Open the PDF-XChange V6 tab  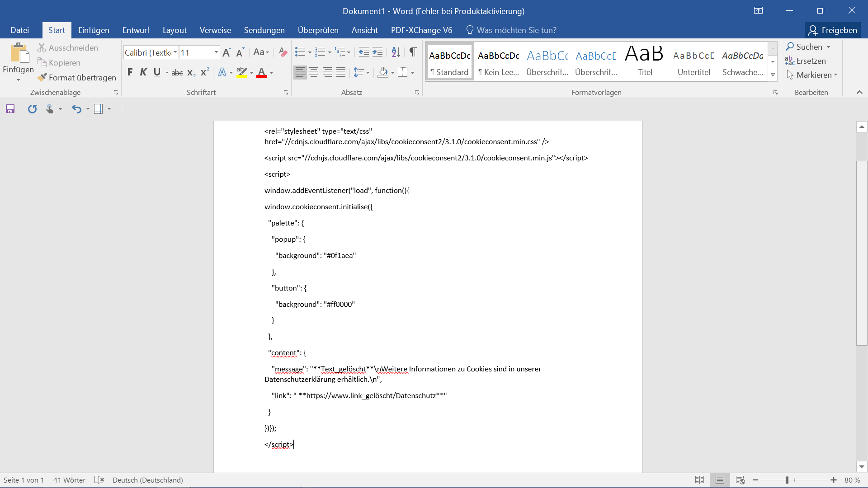pyautogui.click(x=421, y=30)
